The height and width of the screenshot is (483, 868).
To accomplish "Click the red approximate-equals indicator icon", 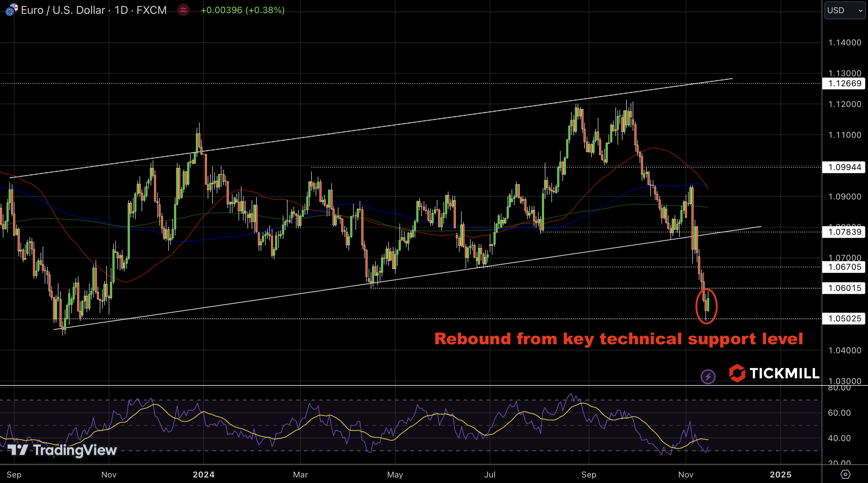I will pyautogui.click(x=183, y=10).
